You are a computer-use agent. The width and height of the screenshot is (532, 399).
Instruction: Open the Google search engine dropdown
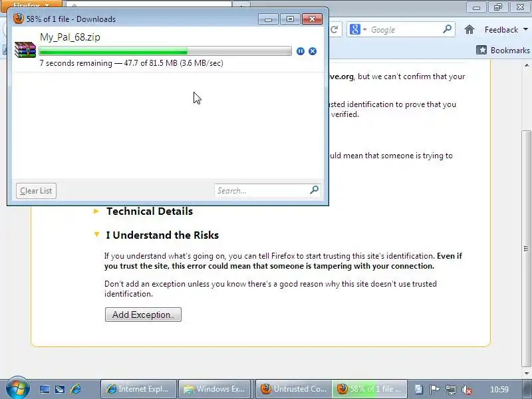pos(358,29)
